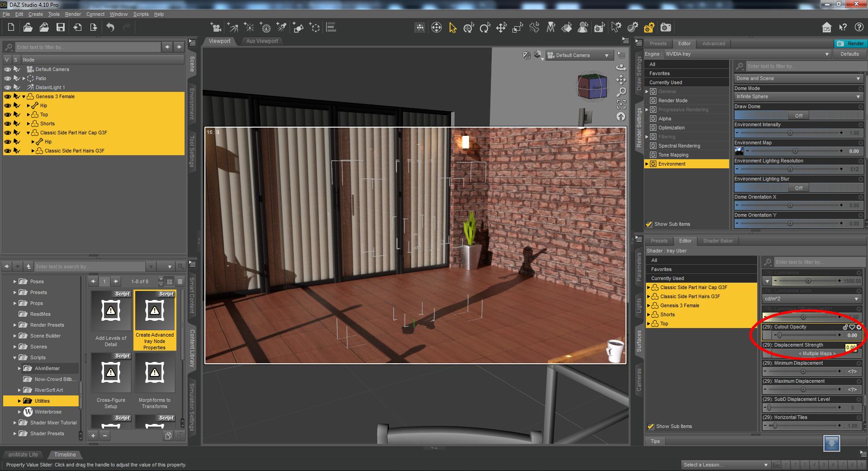Switch to the Advanced render settings tab

click(713, 43)
